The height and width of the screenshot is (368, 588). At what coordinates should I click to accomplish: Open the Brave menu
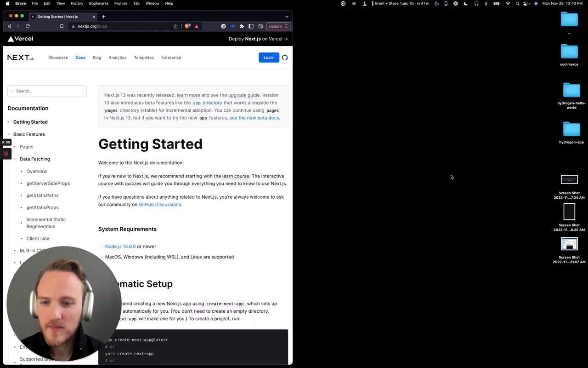click(x=21, y=3)
